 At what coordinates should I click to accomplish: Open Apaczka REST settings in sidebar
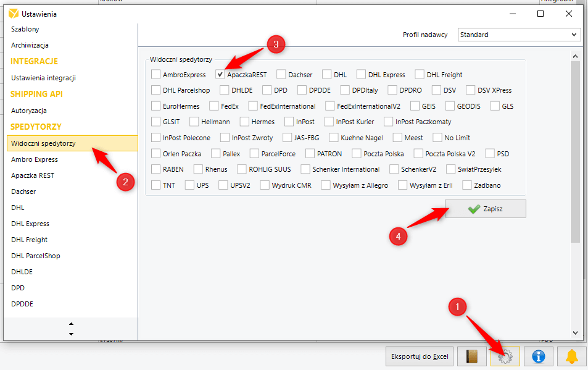pos(33,175)
